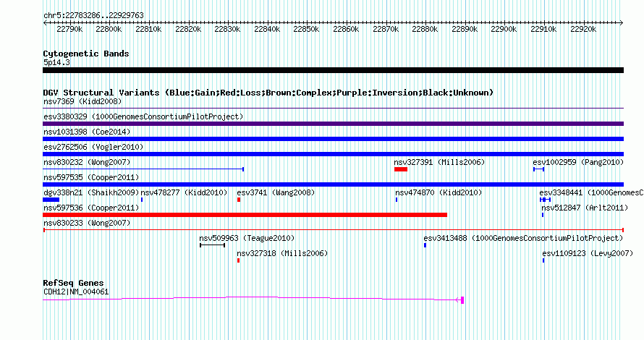Select the nsv1031398 blue gain bar
This screenshot has width=644, height=340.
[x=333, y=139]
